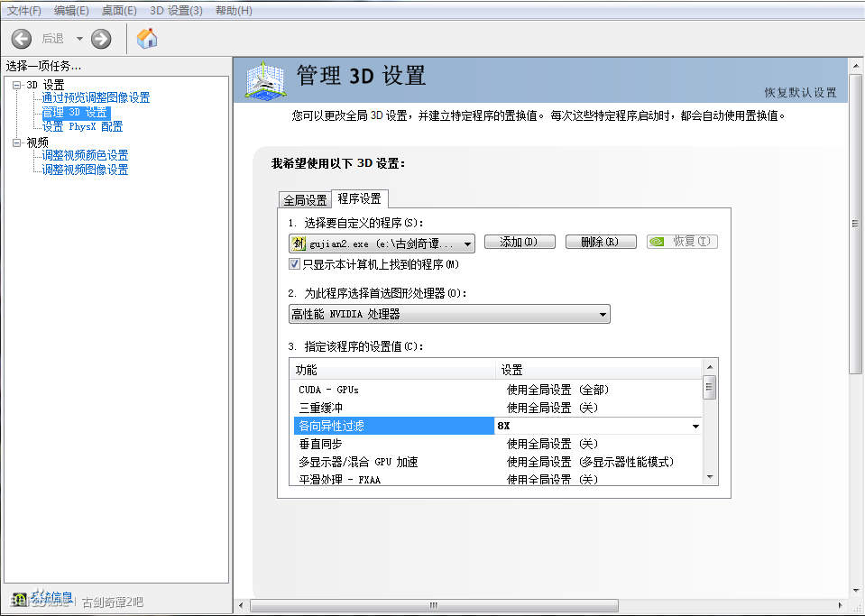
Task: Open the program selection dropdown gujian2.exe
Action: pos(382,244)
